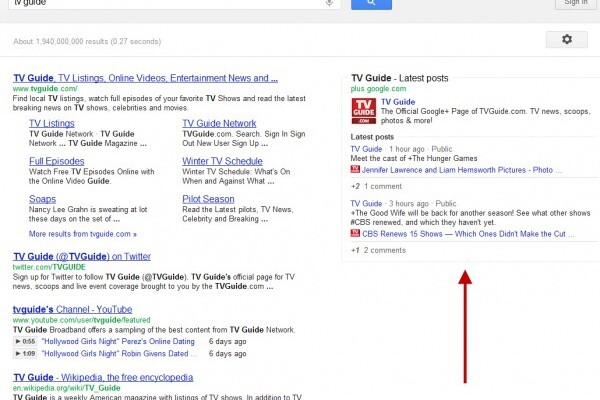Open the Pilot Season sitelink
This screenshot has width=600, height=400.
coord(208,199)
